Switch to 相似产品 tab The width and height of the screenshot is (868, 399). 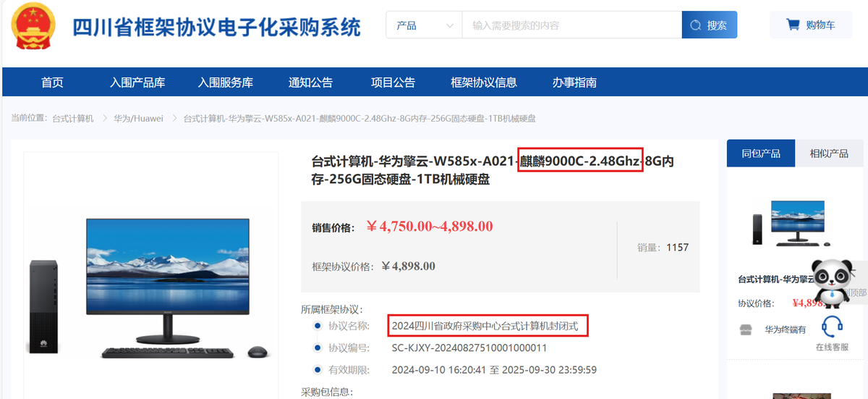(829, 154)
